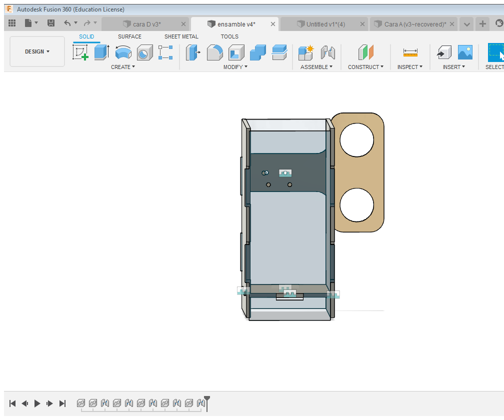Image resolution: width=504 pixels, height=420 pixels.
Task: Apply the Fillet tool
Action: click(x=215, y=52)
